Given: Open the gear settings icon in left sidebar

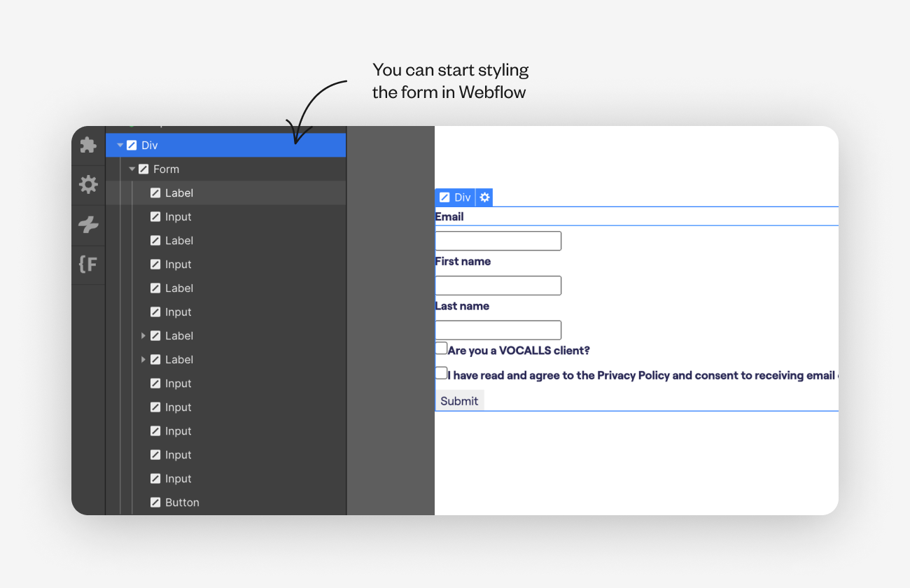Looking at the screenshot, I should 88,184.
